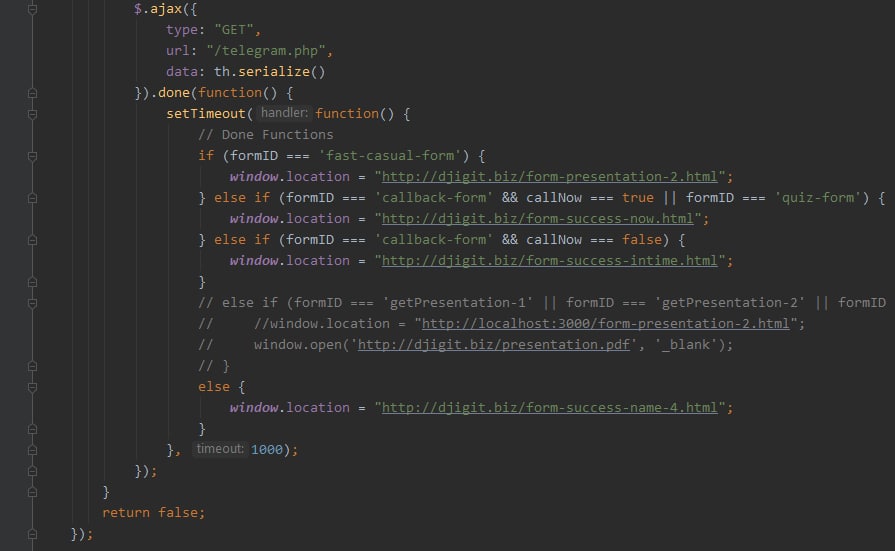Image resolution: width=895 pixels, height=551 pixels.
Task: Click the '// Done Functions' comment
Action: click(x=265, y=135)
